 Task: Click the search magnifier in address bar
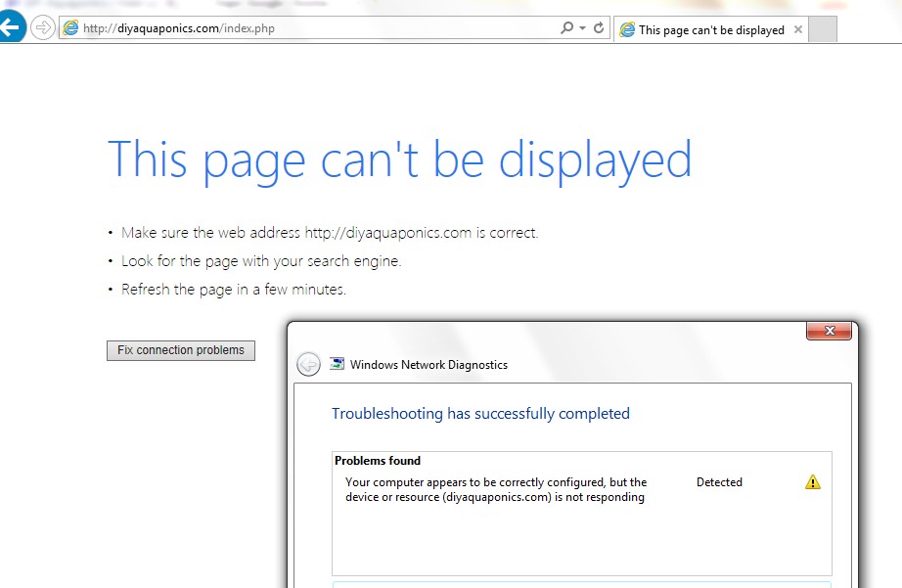pos(567,27)
